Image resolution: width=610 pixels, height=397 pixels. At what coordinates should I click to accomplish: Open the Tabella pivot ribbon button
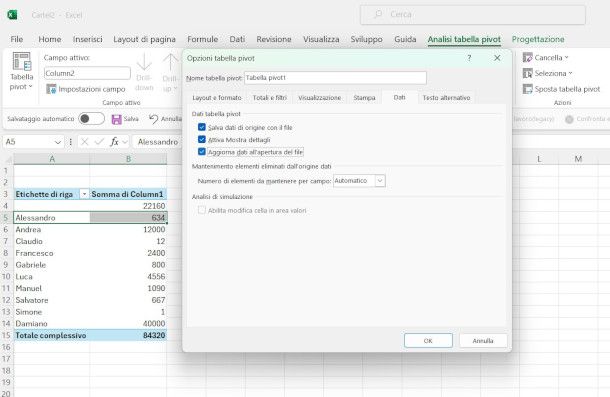coord(21,71)
